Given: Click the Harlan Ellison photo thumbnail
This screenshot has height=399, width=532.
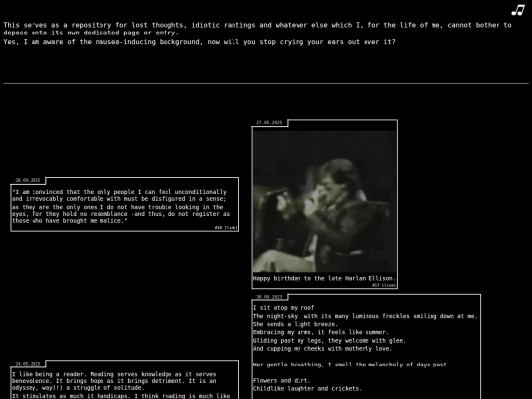Looking at the screenshot, I should (x=325, y=202).
